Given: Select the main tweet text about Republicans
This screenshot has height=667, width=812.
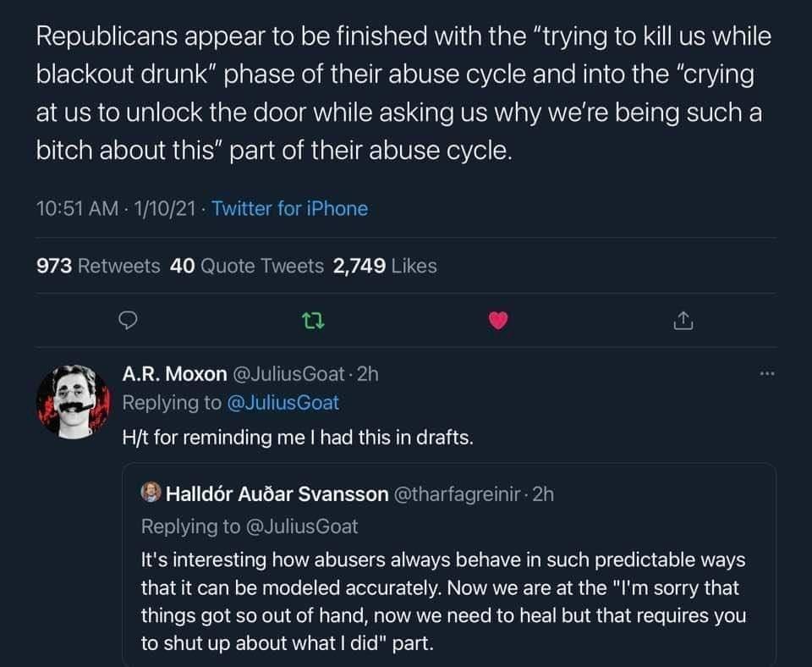Looking at the screenshot, I should tap(403, 93).
